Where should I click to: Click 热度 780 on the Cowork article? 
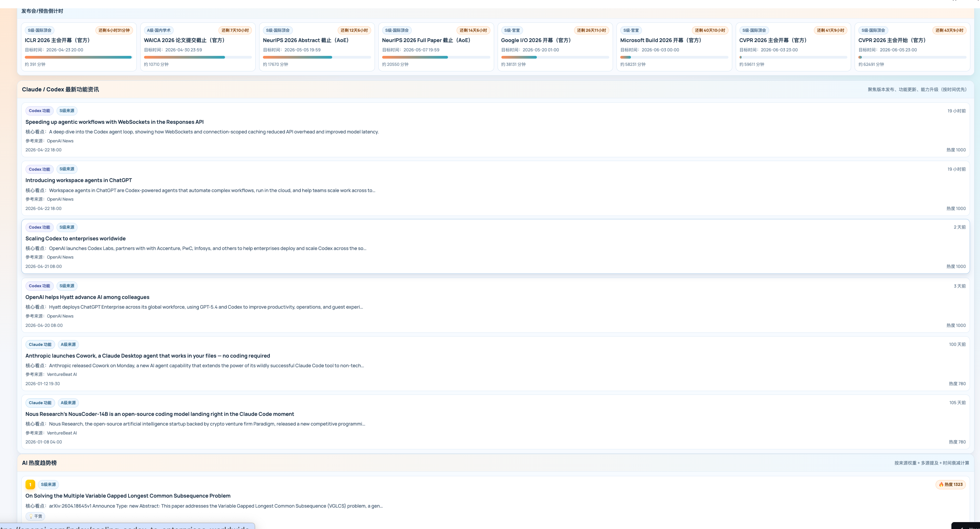pyautogui.click(x=957, y=384)
